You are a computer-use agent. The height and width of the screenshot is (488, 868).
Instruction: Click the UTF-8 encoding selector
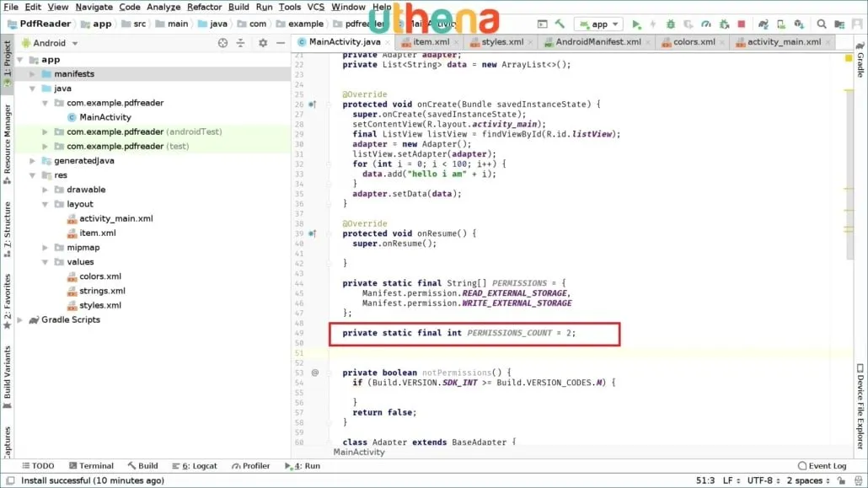[x=764, y=480]
